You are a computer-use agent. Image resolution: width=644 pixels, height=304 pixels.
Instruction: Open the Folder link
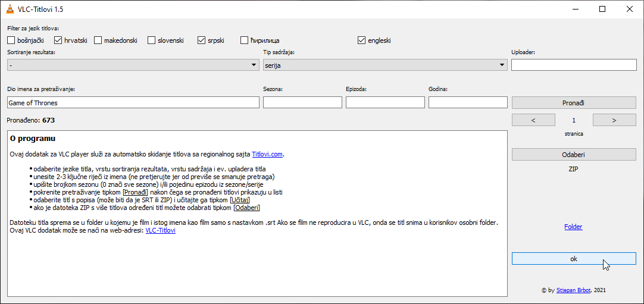pyautogui.click(x=573, y=227)
